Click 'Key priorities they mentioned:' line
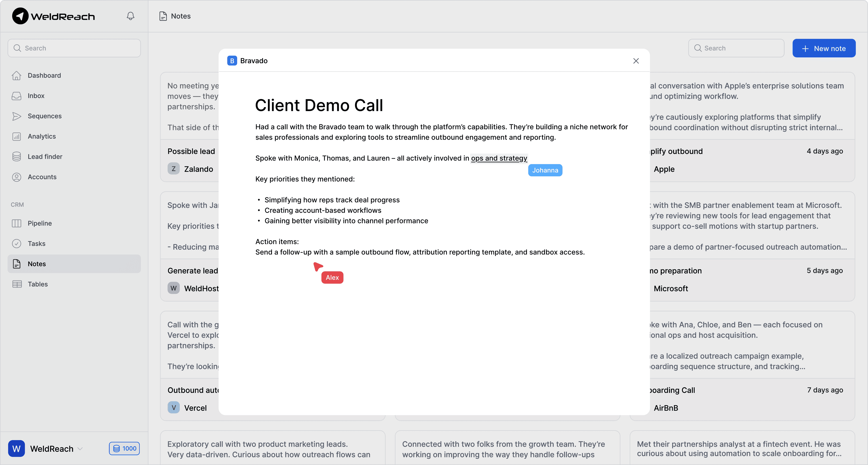This screenshot has width=868, height=465. (x=305, y=179)
